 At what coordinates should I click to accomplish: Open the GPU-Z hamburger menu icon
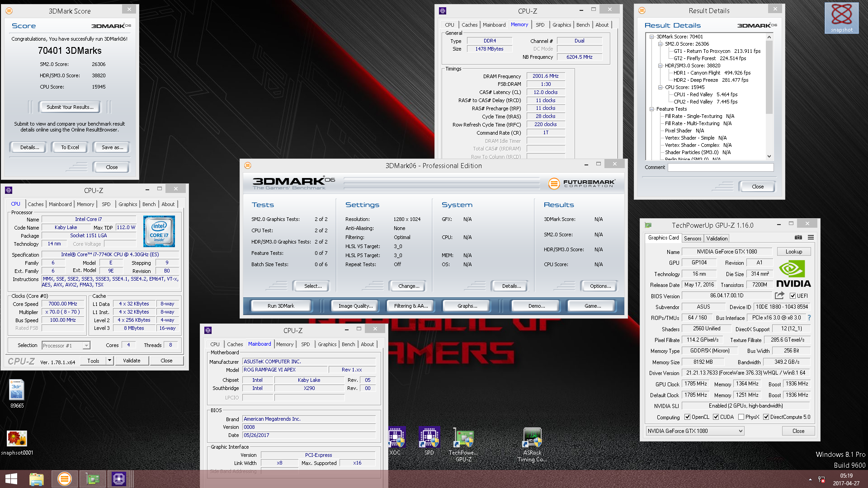[x=811, y=238]
